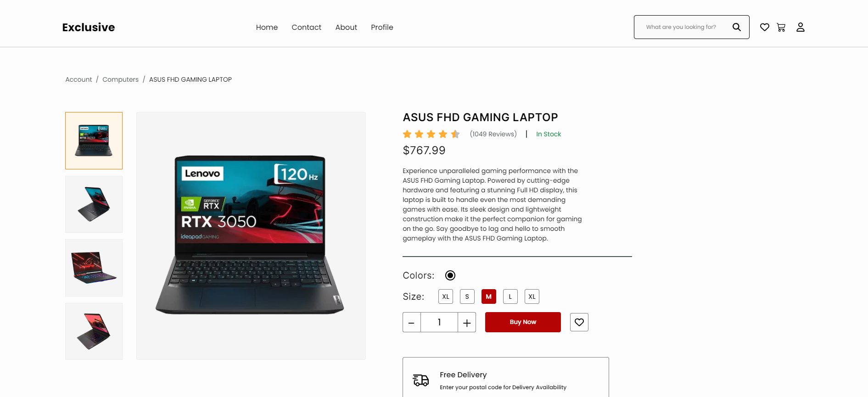Choose size L option
Viewport: 868px width, 397px height.
(x=510, y=296)
